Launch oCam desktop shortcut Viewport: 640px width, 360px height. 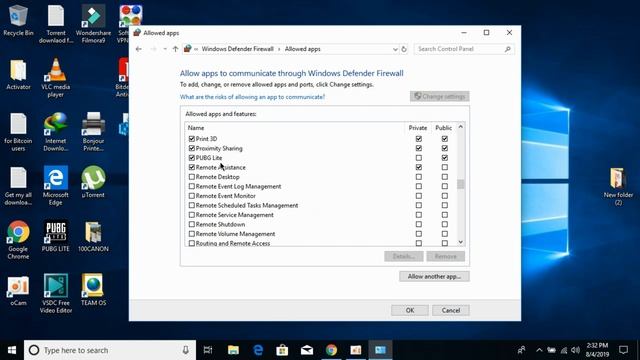click(18, 290)
